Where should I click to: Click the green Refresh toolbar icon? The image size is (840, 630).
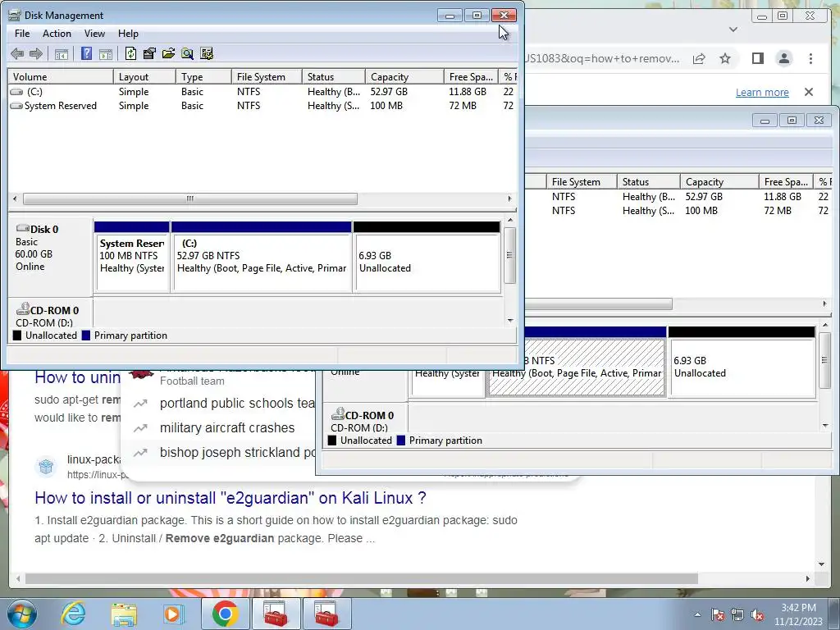tap(130, 53)
